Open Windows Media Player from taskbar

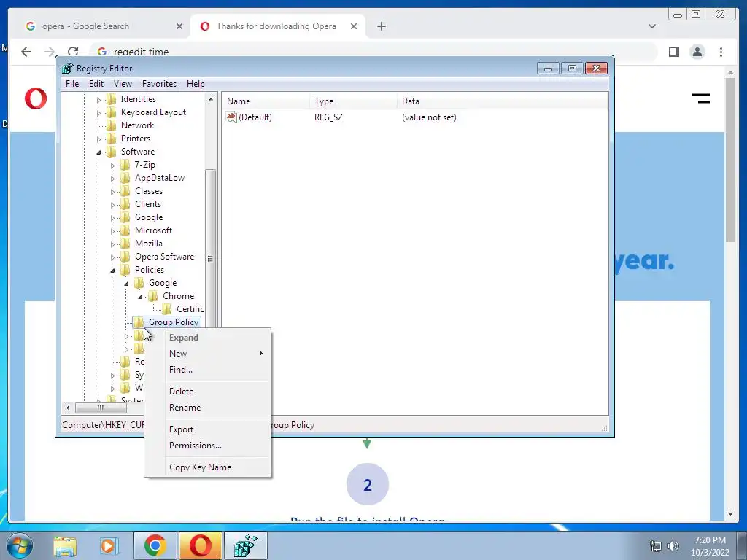[109, 545]
